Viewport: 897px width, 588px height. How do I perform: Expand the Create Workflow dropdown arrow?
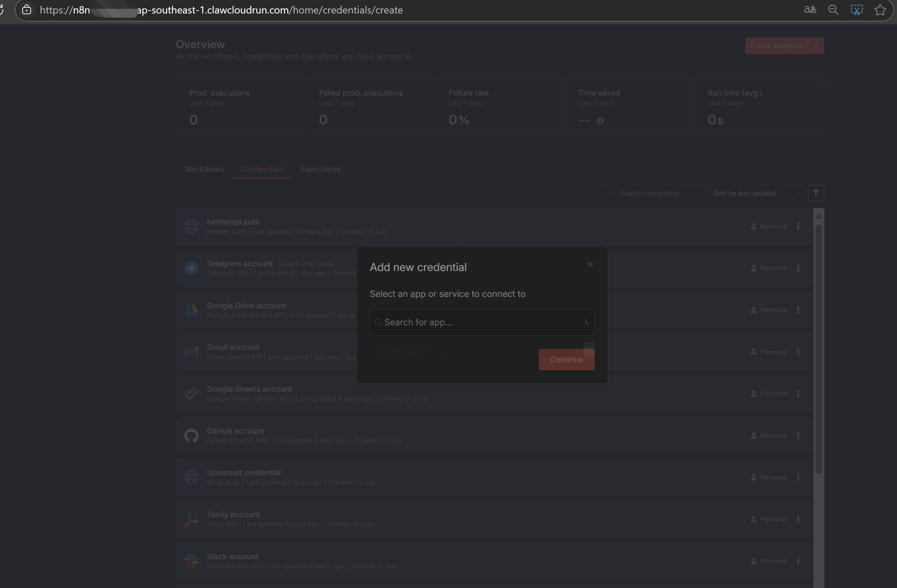click(816, 46)
